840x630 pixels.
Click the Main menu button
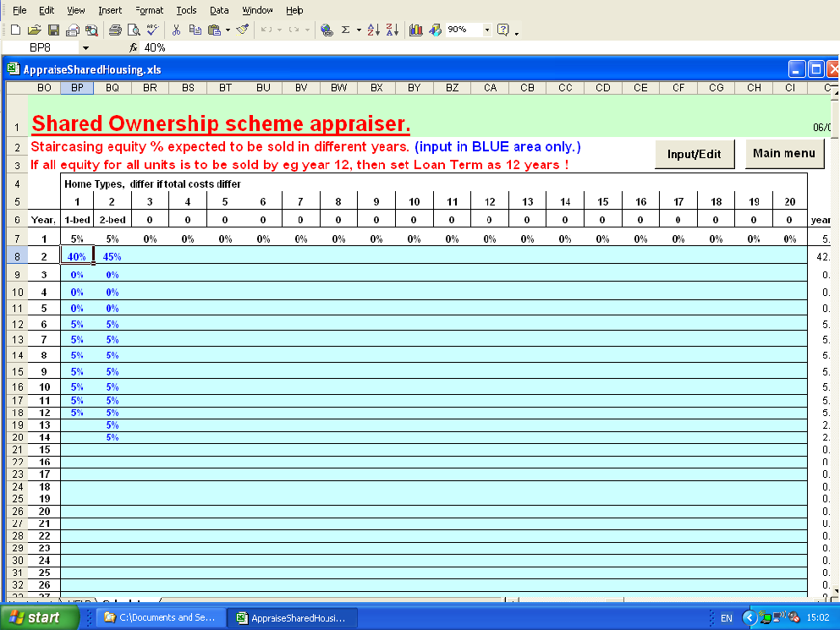tap(784, 153)
